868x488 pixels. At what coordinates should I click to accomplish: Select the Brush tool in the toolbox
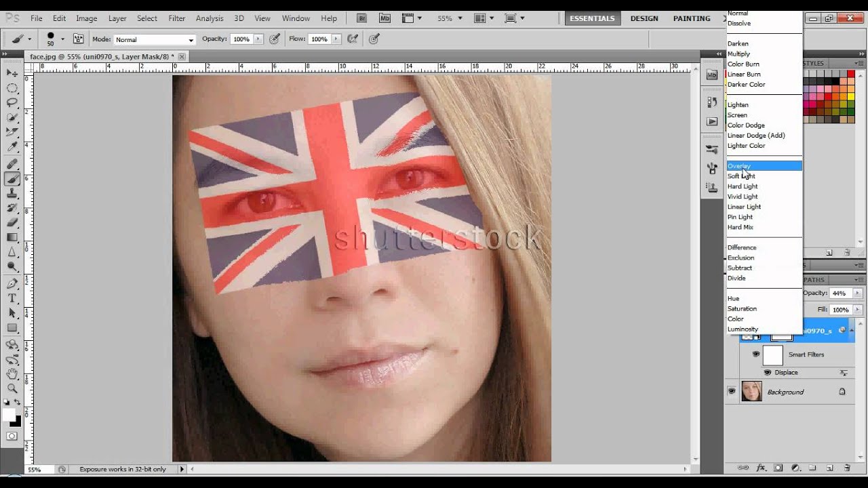tap(12, 180)
